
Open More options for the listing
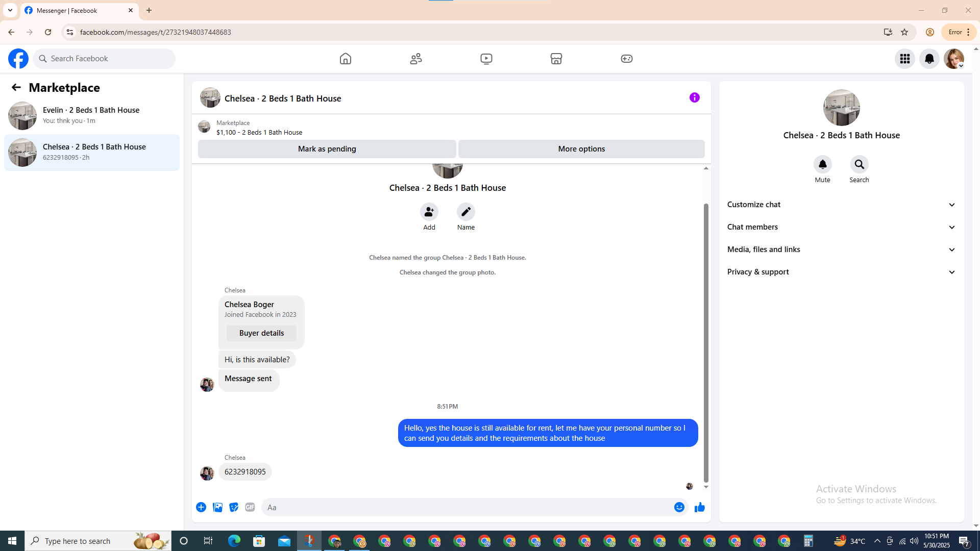click(x=581, y=149)
